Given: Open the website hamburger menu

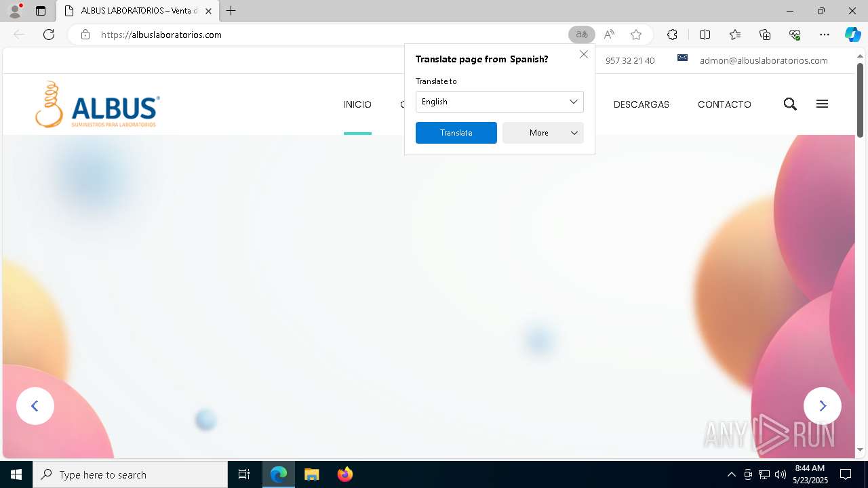Looking at the screenshot, I should pyautogui.click(x=822, y=104).
